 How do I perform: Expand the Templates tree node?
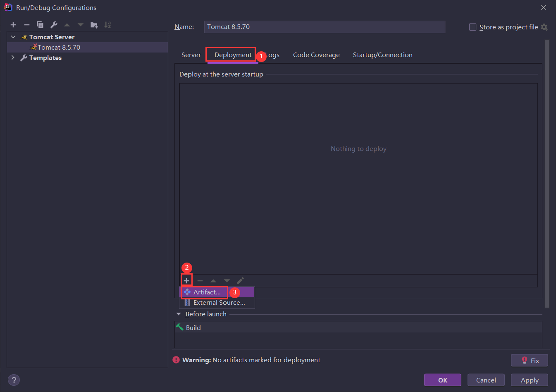13,58
